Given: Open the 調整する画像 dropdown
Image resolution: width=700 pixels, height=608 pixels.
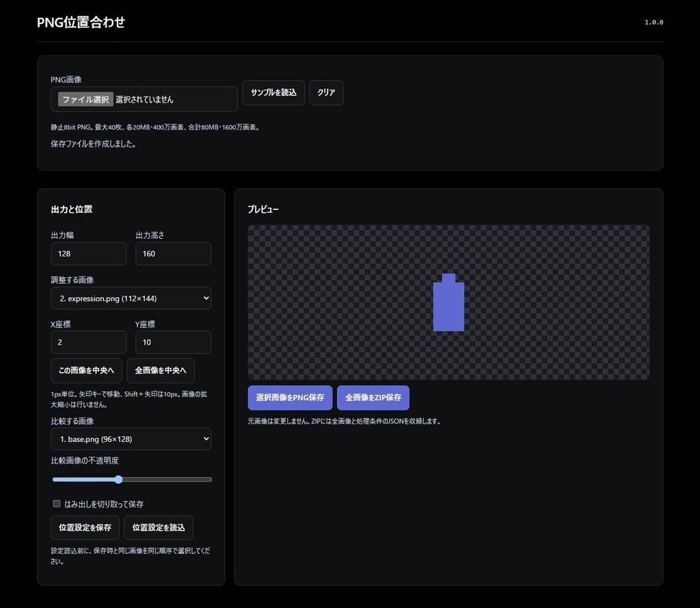Looking at the screenshot, I should point(131,298).
